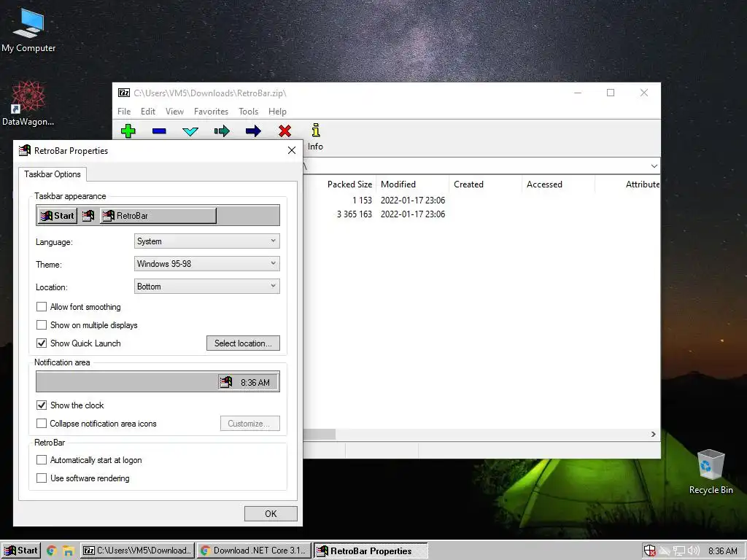747x560 pixels.
Task: Click the preview RetroBar task button
Action: (158, 216)
